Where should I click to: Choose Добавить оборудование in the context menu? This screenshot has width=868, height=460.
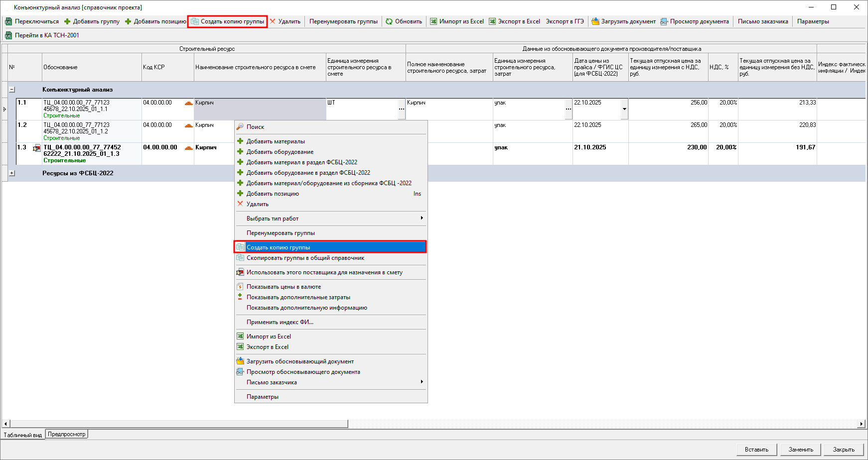331,152
